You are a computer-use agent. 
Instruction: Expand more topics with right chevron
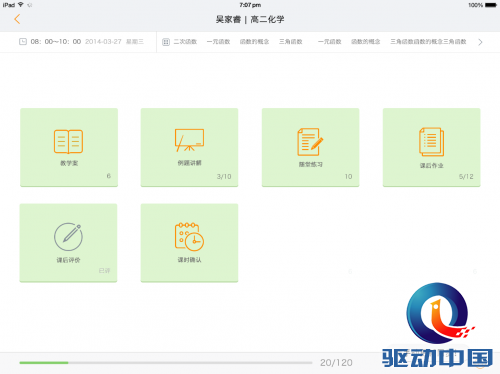point(480,42)
